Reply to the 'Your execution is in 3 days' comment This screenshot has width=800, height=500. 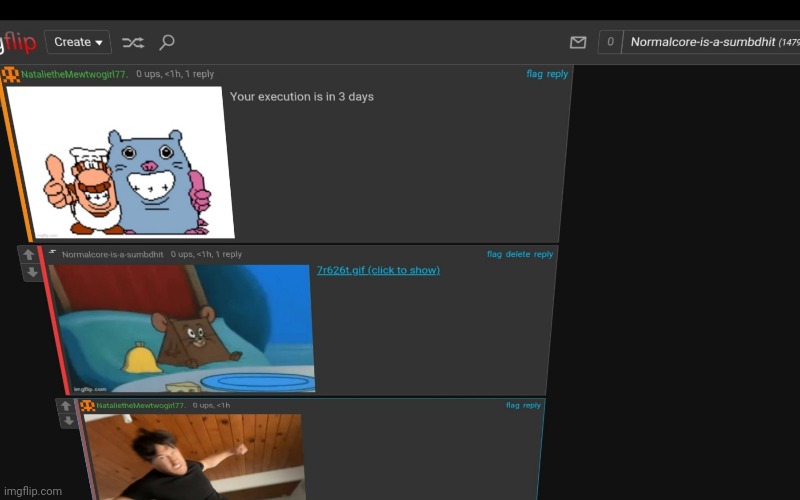tap(557, 74)
